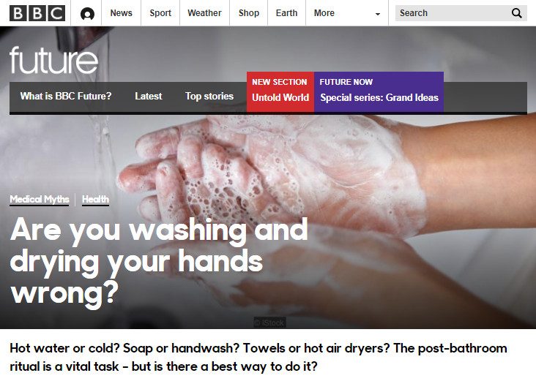Image resolution: width=536 pixels, height=392 pixels.
Task: Click inside the Search field
Action: click(x=452, y=13)
